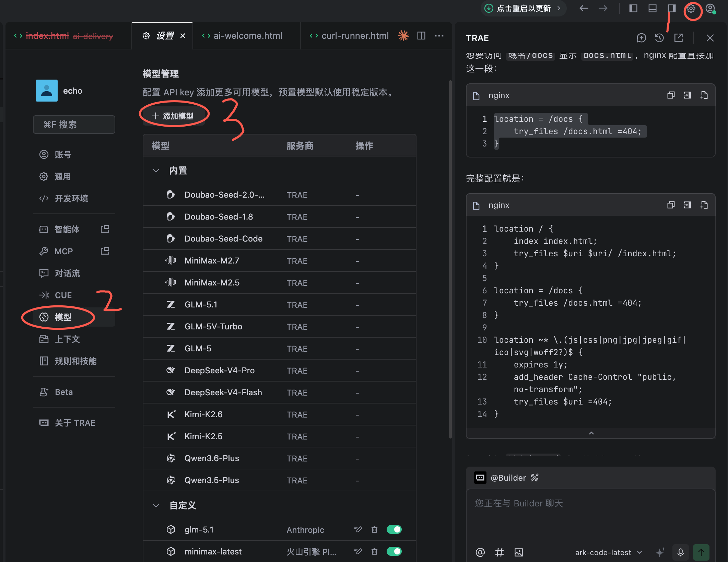Toggle the minimax-latest model switch
The height and width of the screenshot is (562, 728).
pyautogui.click(x=394, y=551)
